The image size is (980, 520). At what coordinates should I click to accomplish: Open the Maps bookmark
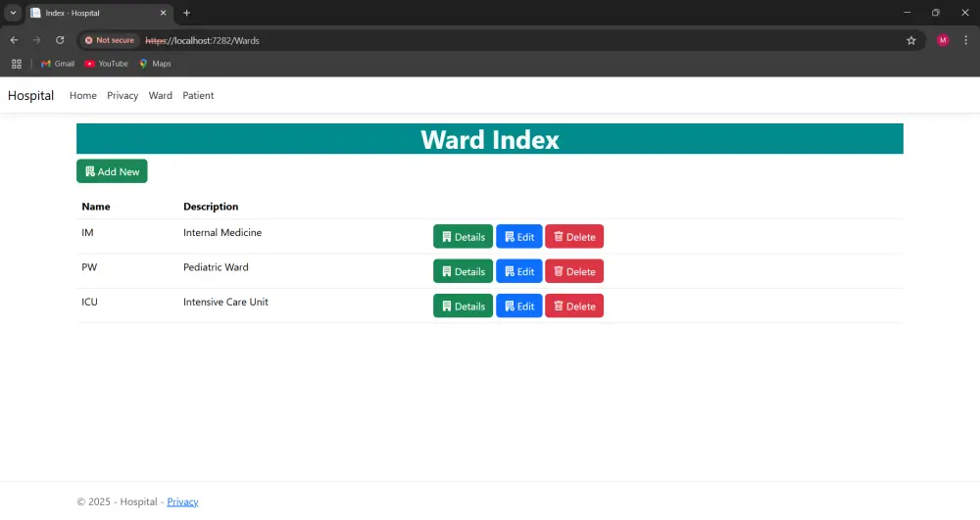pyautogui.click(x=155, y=64)
